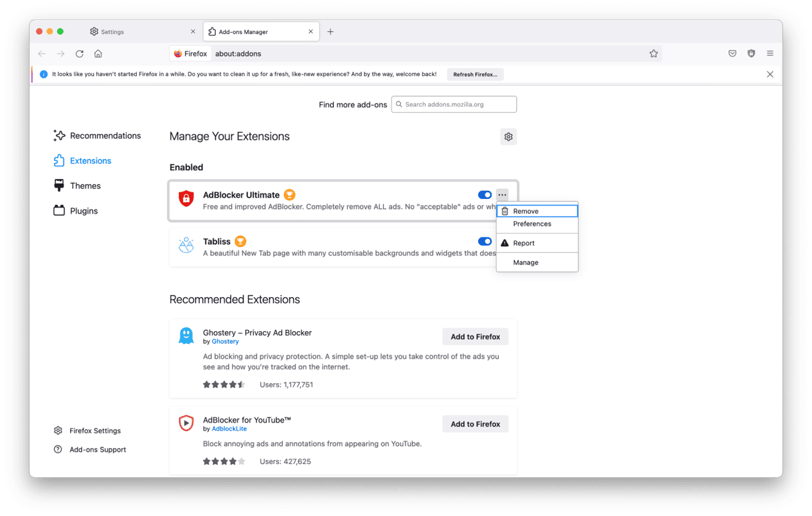Image resolution: width=812 pixels, height=516 pixels.
Task: Click the recommended badge next to Tabliss
Action: pyautogui.click(x=240, y=242)
